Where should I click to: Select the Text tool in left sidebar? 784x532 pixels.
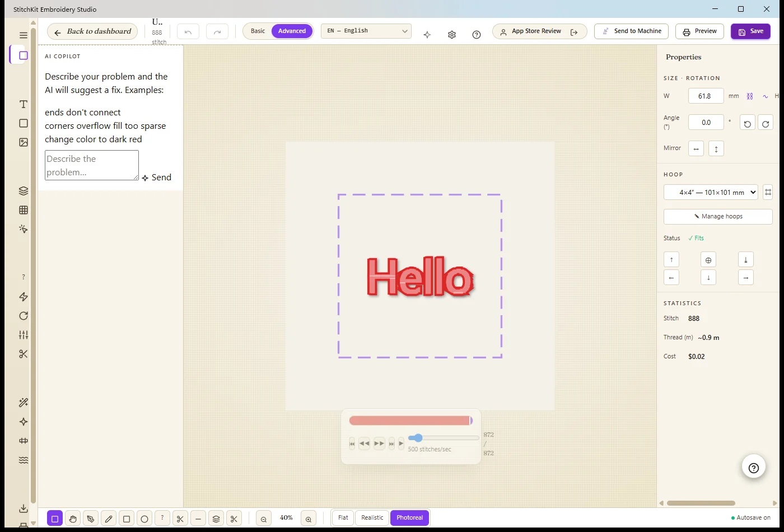(x=23, y=104)
